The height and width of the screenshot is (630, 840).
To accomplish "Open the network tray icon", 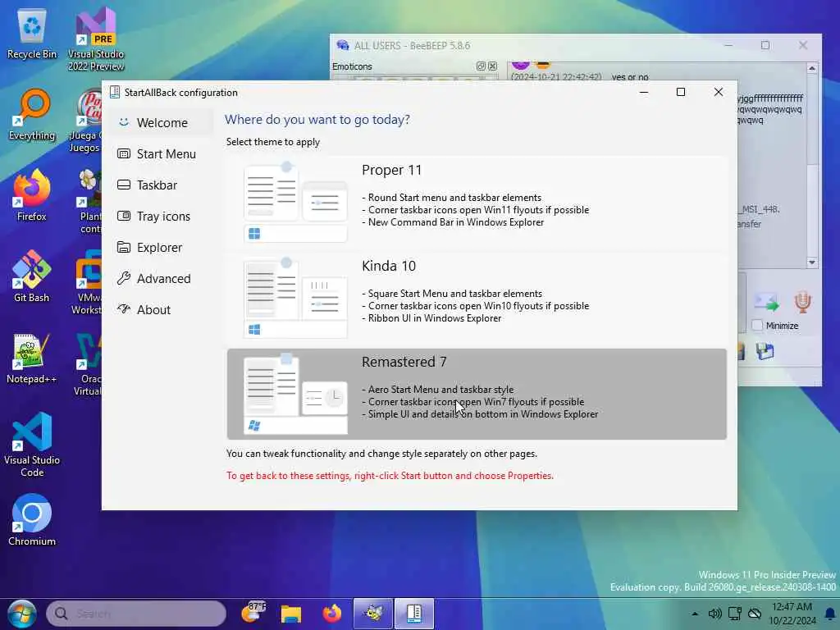I will click(x=735, y=614).
